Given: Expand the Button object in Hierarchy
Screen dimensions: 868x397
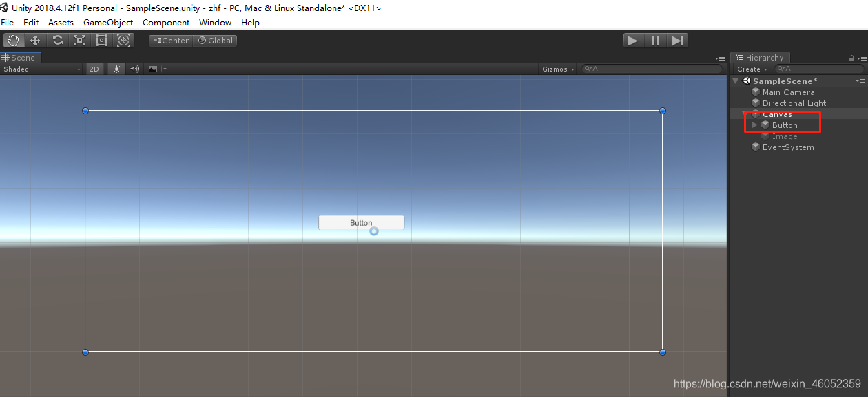Looking at the screenshot, I should coord(755,125).
